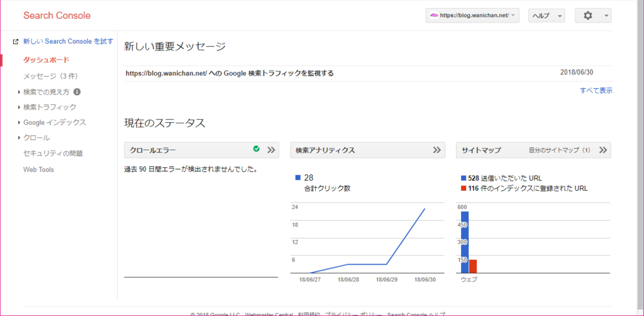
Task: Click 2018/06/30 message date
Action: point(577,72)
